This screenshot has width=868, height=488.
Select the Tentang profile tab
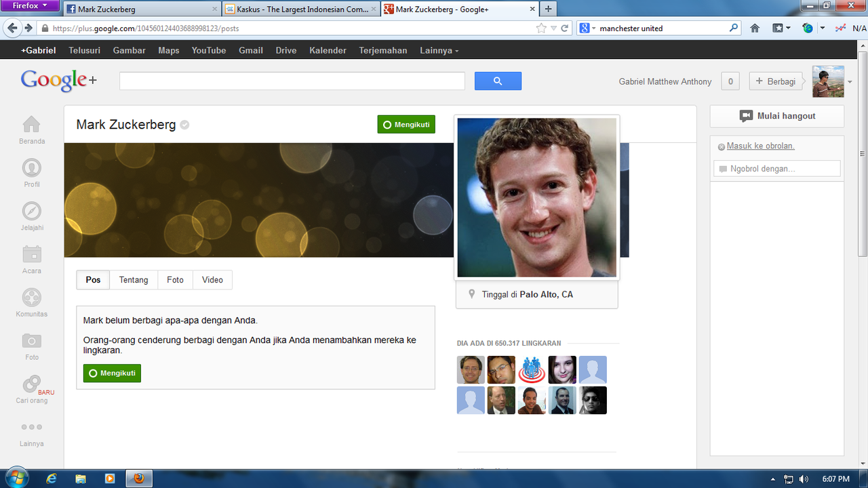(x=134, y=280)
